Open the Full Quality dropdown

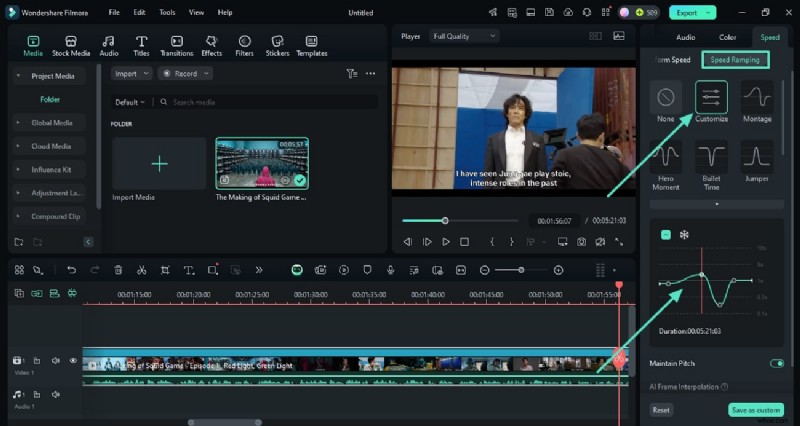[x=464, y=36]
